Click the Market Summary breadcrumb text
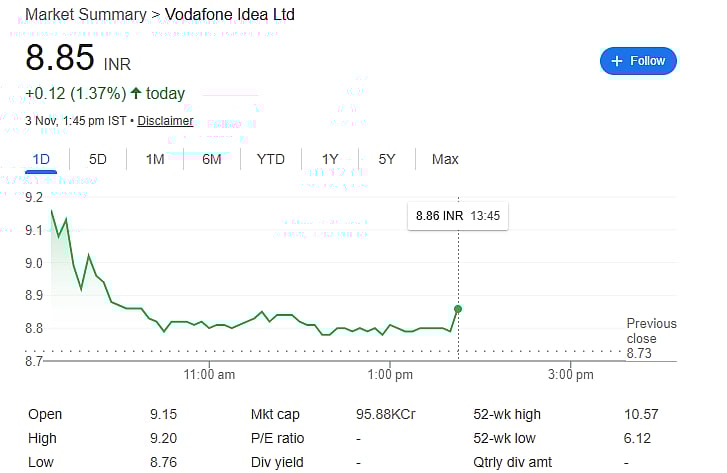 click(x=84, y=15)
